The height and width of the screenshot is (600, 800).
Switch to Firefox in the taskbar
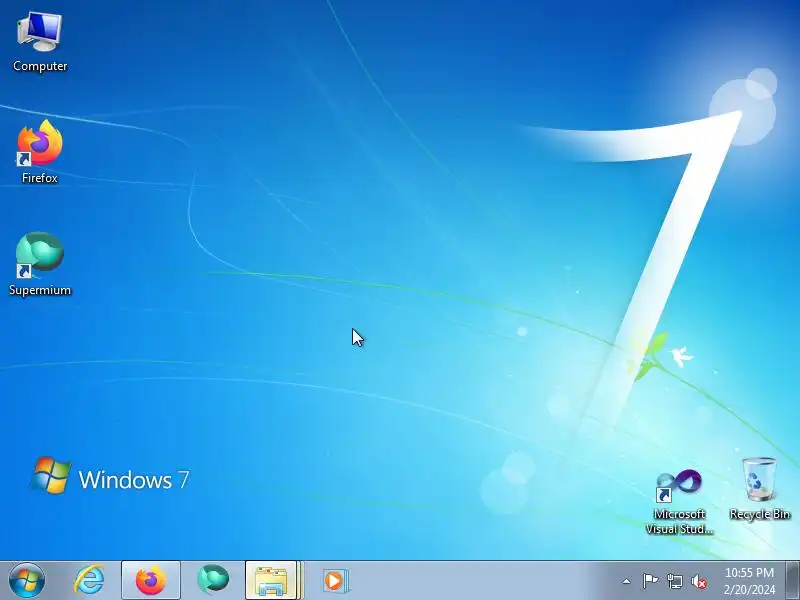[151, 581]
